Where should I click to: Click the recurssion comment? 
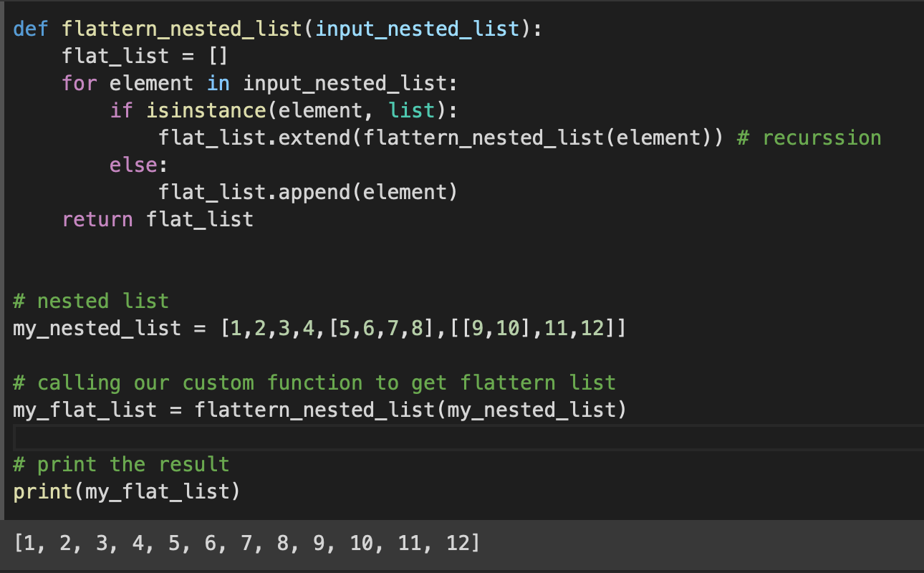(x=809, y=137)
